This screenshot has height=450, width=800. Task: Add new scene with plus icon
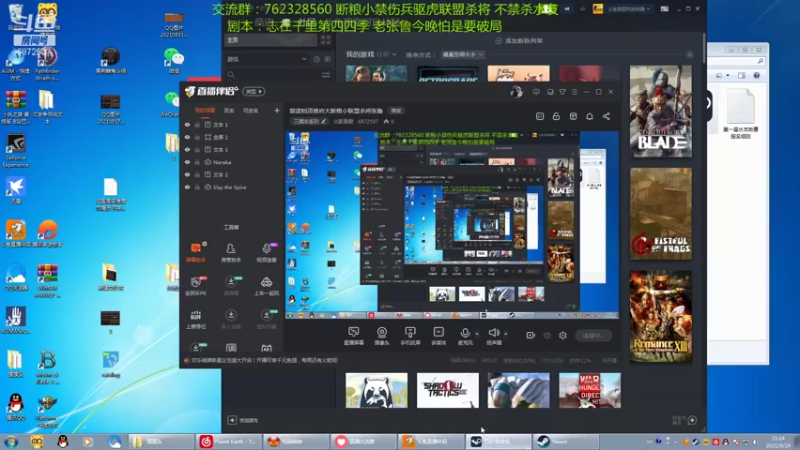pyautogui.click(x=277, y=110)
